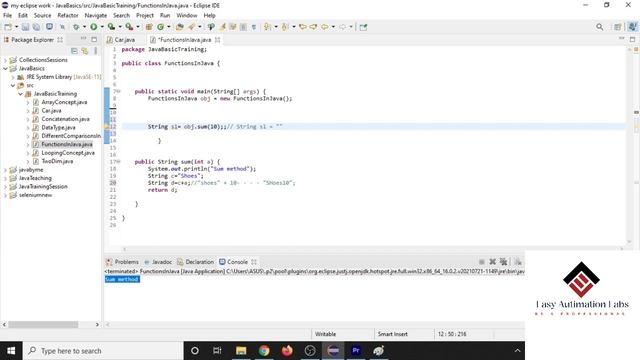
Task: Open Firefox from taskbar
Action: pos(287,351)
